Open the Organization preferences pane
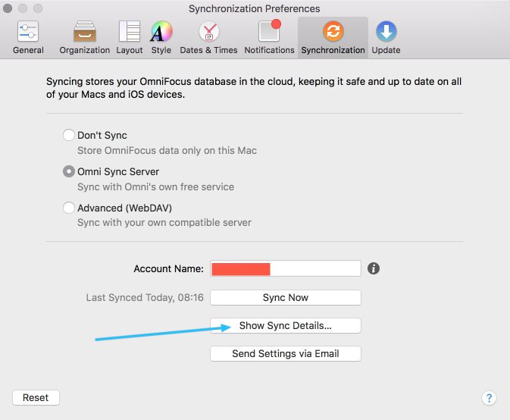The image size is (510, 420). click(x=85, y=37)
